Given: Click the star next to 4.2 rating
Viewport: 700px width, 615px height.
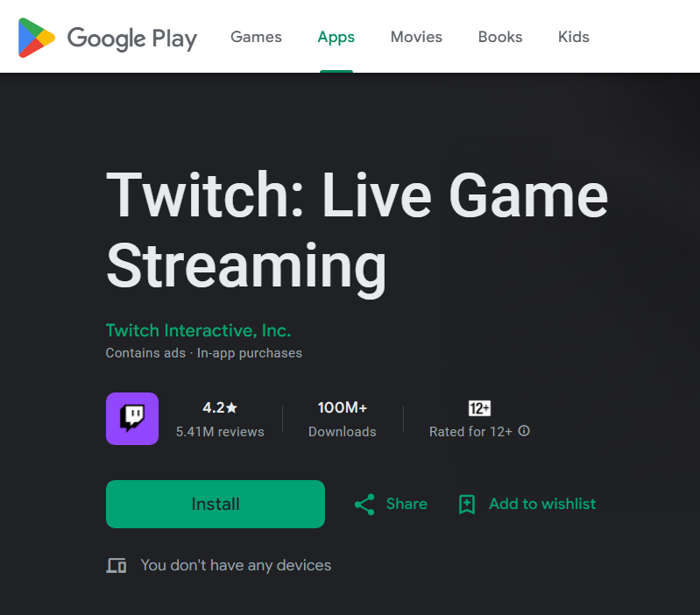Looking at the screenshot, I should tap(232, 408).
